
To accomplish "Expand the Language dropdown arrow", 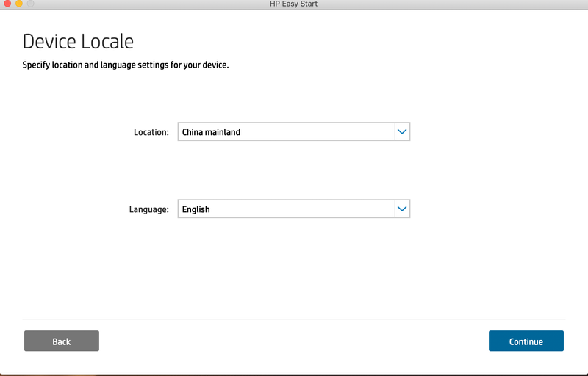I will coord(401,209).
